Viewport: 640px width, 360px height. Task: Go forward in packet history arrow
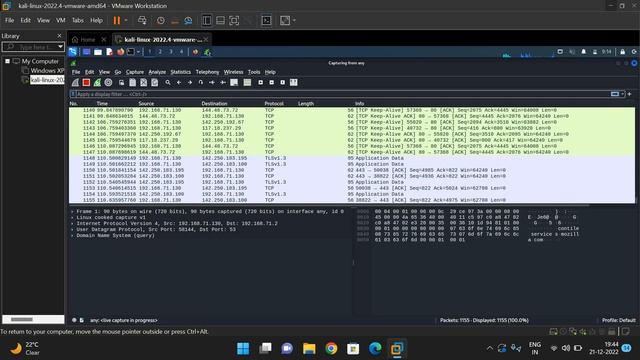tap(190, 82)
